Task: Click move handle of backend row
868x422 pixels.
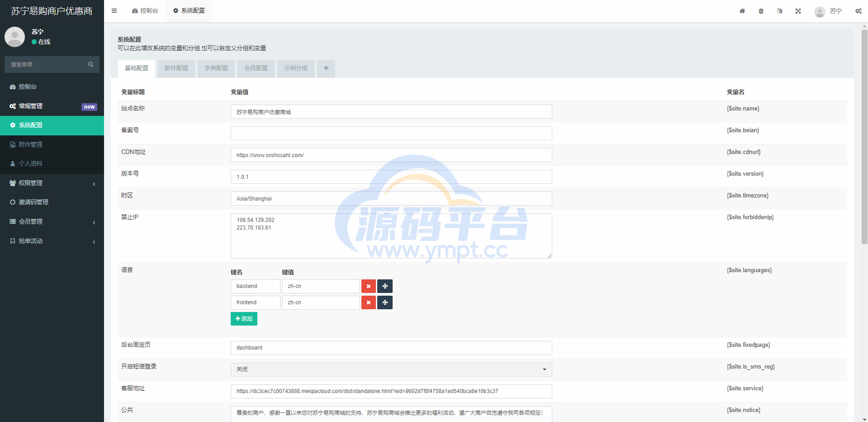Action: click(385, 286)
